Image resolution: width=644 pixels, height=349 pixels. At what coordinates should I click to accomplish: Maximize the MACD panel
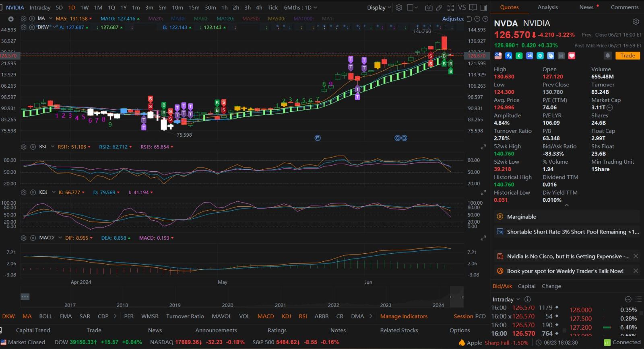tap(483, 238)
